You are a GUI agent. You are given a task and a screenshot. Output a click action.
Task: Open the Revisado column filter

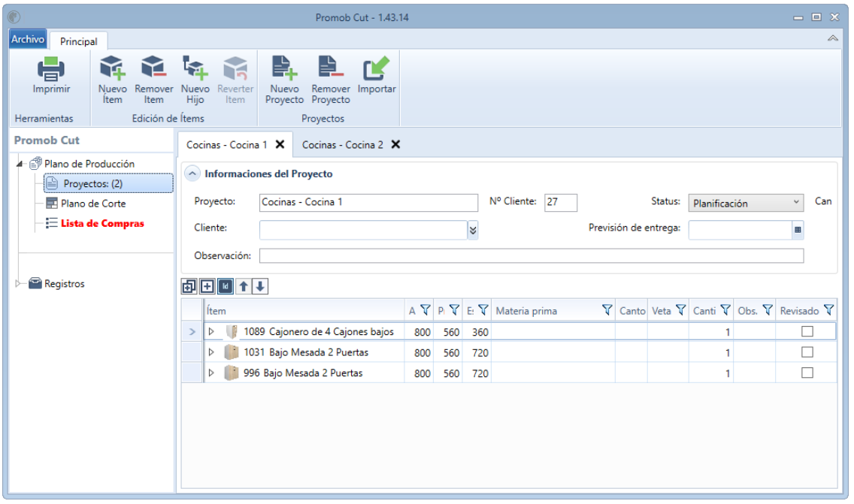829,310
